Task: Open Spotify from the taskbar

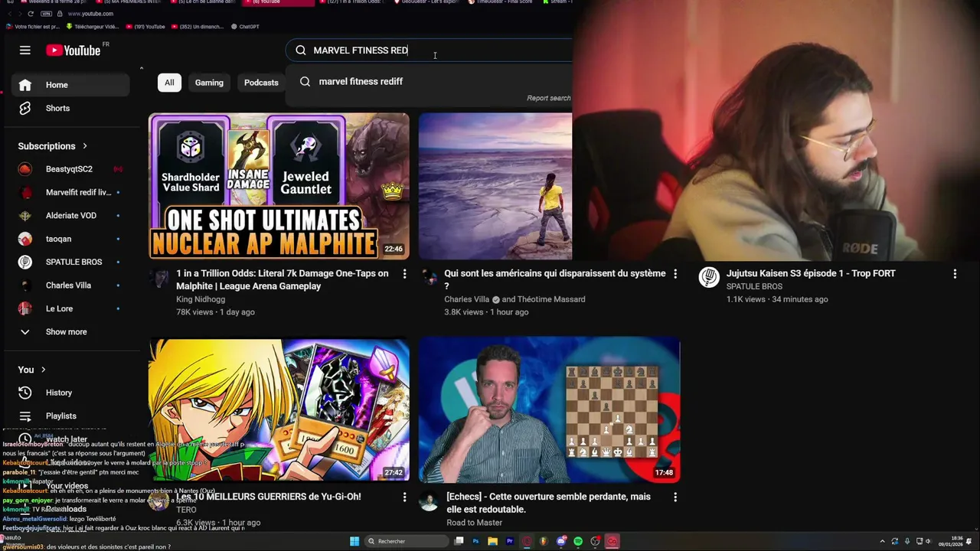Action: pyautogui.click(x=578, y=542)
